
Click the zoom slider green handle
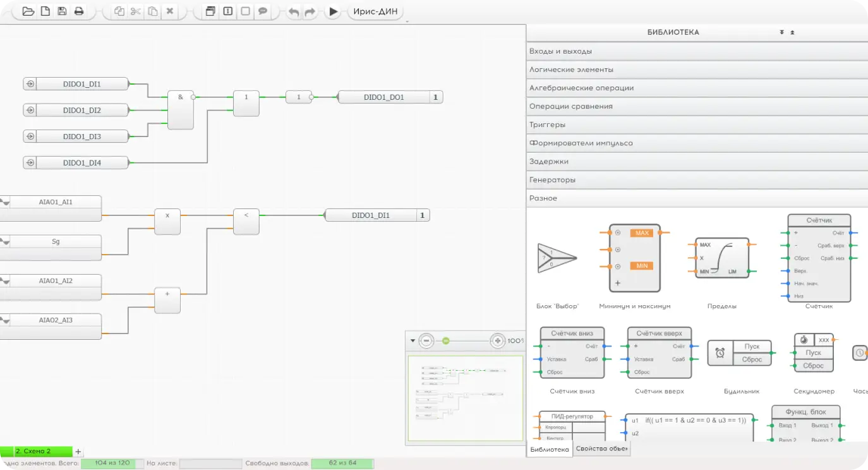pos(445,341)
